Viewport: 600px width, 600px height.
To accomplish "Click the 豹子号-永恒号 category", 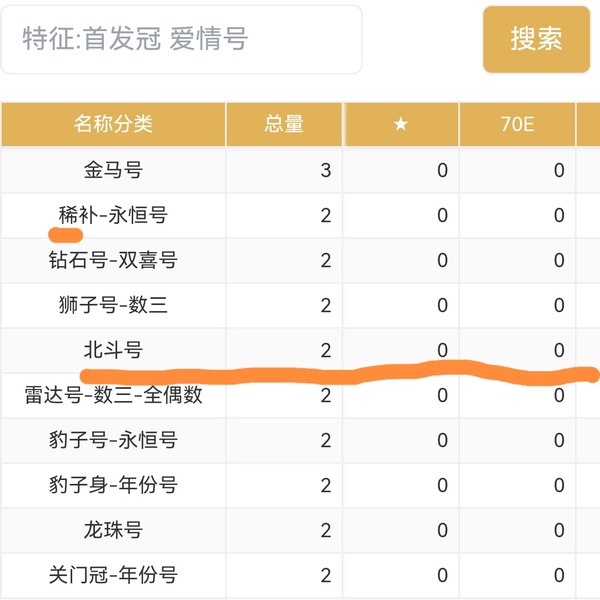I will (113, 440).
